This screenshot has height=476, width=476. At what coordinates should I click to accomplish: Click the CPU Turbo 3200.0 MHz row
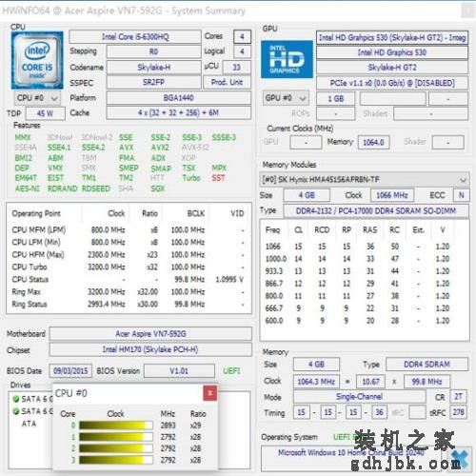pos(129,267)
